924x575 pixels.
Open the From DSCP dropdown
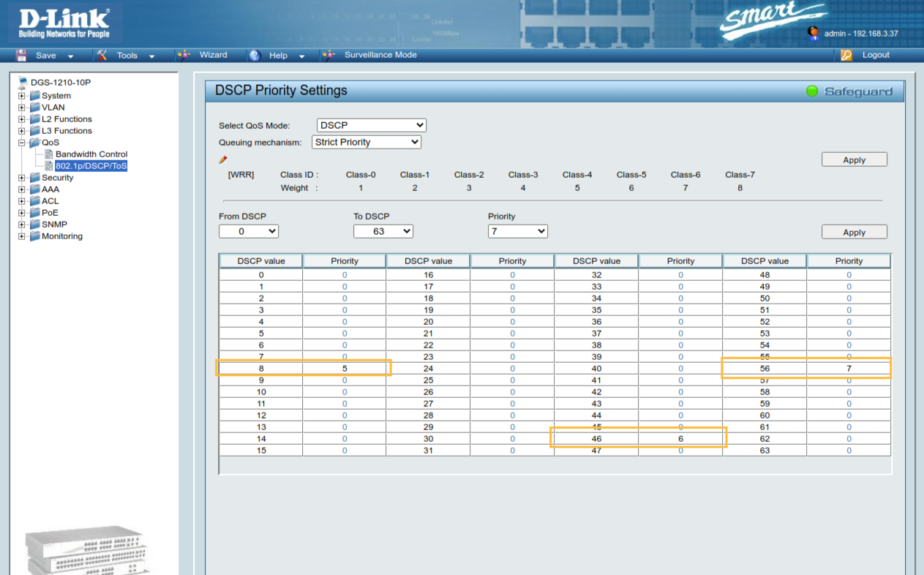click(249, 230)
